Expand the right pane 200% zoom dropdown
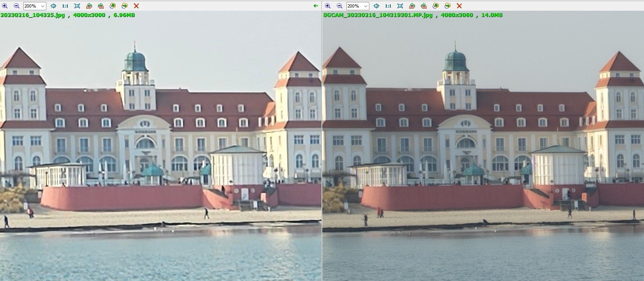This screenshot has height=281, width=644. point(366,6)
